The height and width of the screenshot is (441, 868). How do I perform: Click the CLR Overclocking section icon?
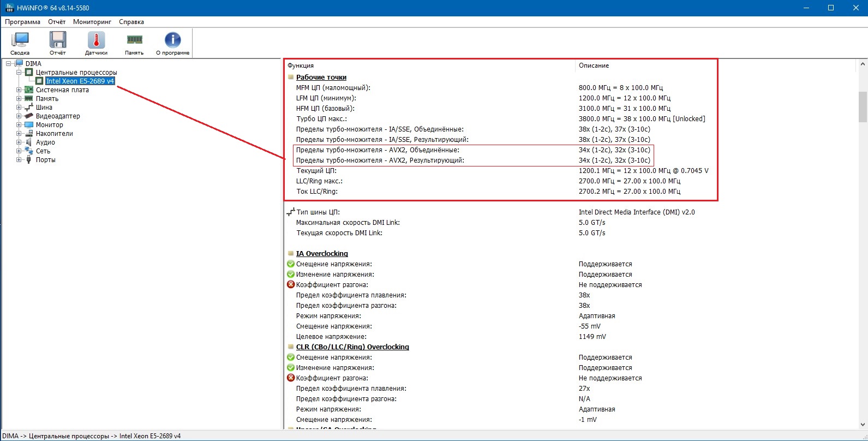pyautogui.click(x=291, y=347)
